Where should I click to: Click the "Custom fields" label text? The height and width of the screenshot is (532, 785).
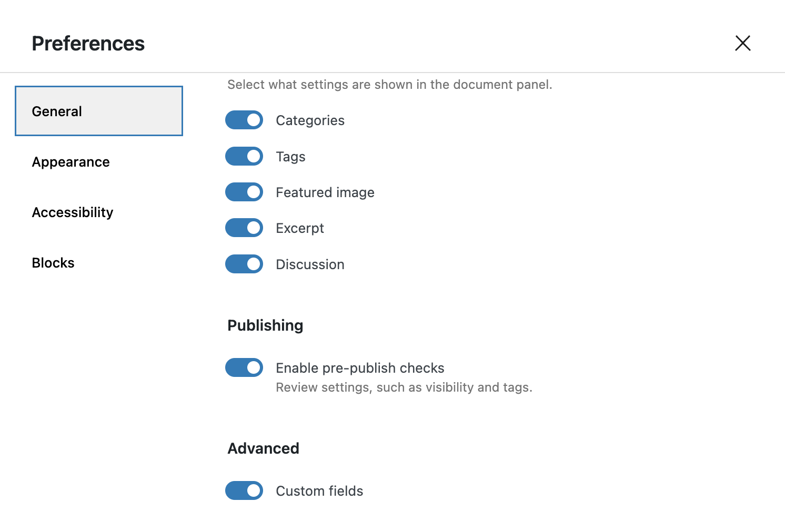319,491
